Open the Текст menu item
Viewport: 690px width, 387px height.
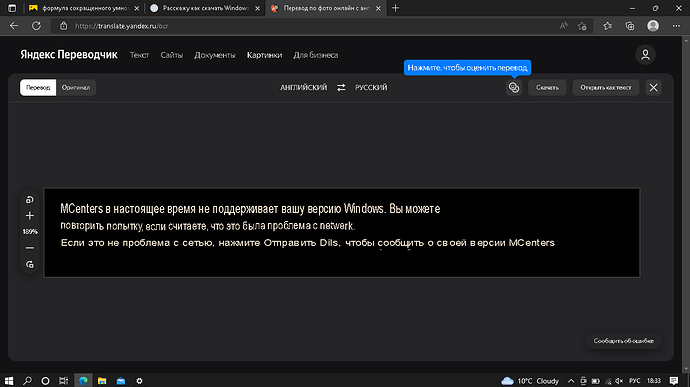139,55
